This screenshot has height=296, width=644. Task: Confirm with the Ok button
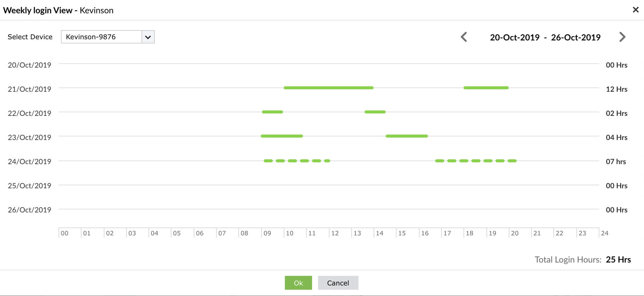[x=298, y=283]
